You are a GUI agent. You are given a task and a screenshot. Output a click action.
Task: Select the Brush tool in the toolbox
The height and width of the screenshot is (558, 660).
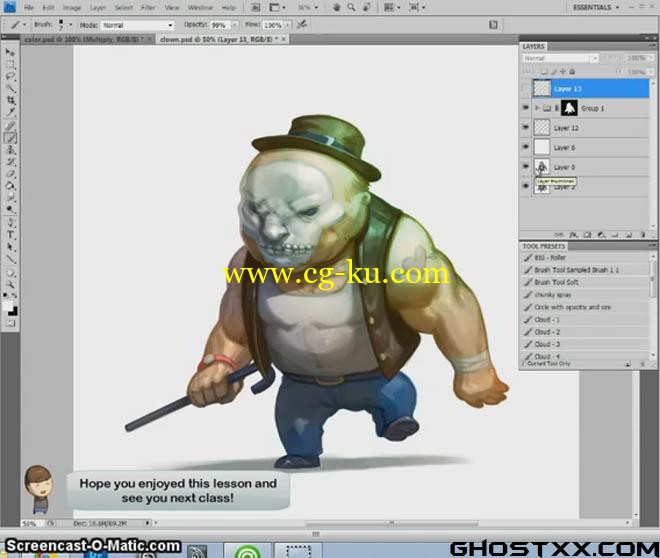click(x=10, y=138)
